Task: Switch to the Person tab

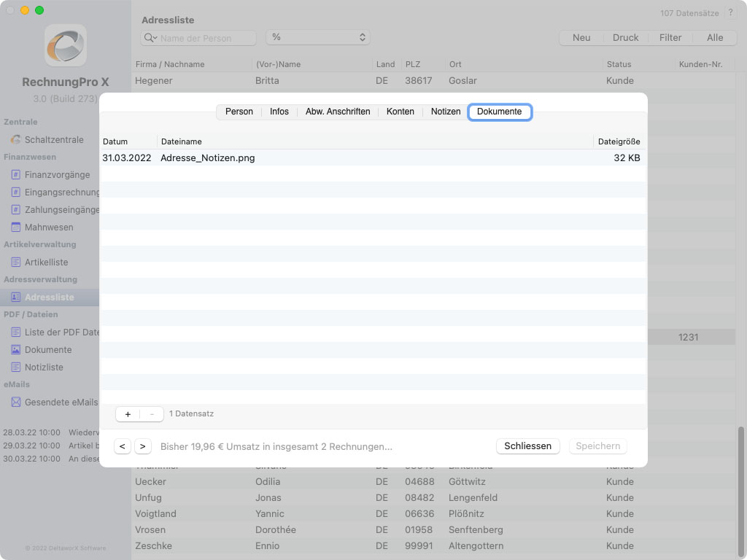Action: tap(239, 112)
